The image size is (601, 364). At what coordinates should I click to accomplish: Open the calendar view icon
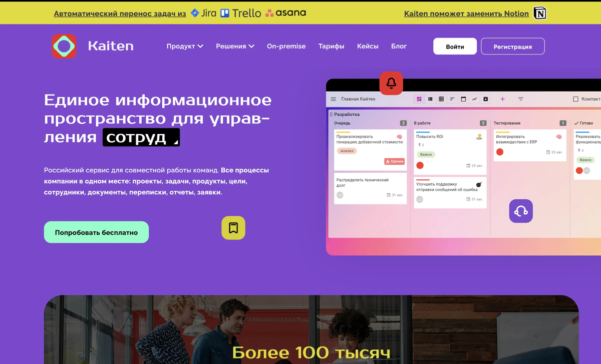point(463,99)
